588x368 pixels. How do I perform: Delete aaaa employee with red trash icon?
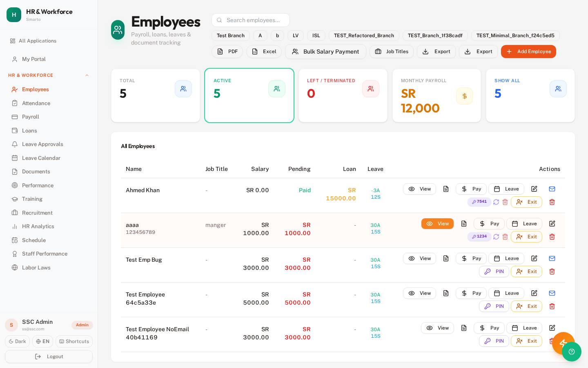(552, 237)
